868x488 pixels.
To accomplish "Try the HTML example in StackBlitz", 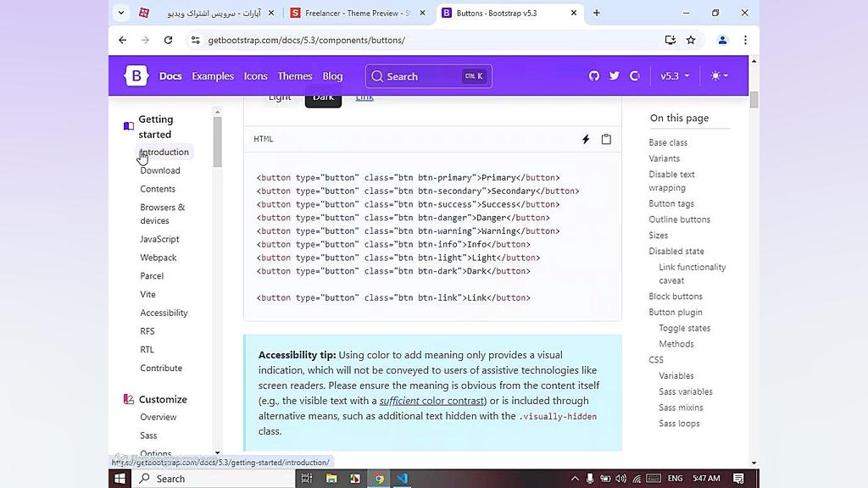I will tap(586, 140).
